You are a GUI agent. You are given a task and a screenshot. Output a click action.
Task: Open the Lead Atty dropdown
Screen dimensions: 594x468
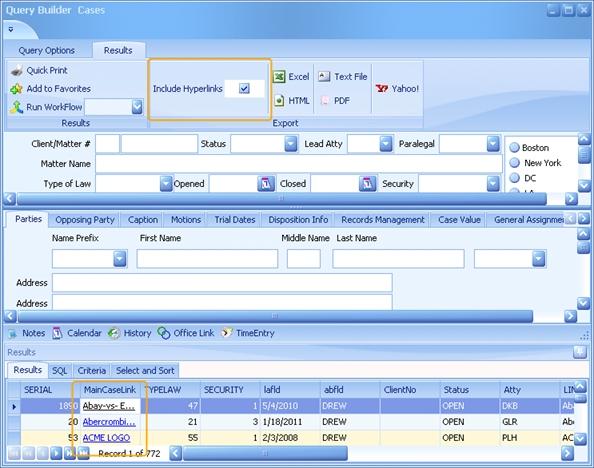(x=386, y=144)
